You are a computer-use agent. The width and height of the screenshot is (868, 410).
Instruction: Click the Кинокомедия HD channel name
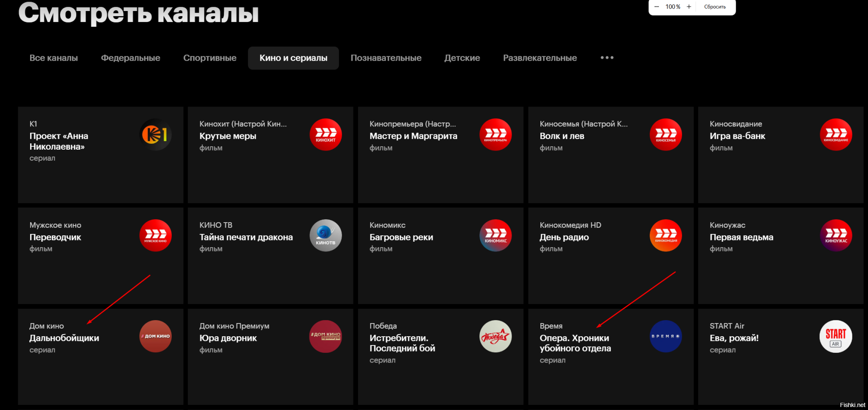tap(570, 225)
